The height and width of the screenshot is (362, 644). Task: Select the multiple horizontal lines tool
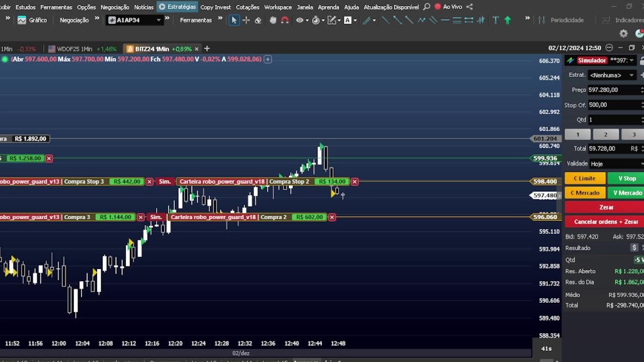point(457,20)
